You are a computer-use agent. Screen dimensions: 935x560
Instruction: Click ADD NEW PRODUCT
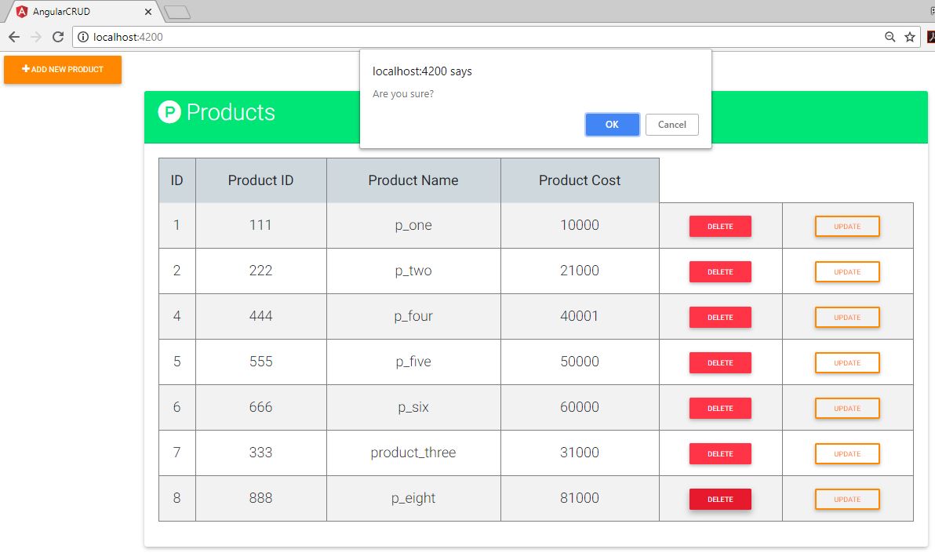(62, 70)
